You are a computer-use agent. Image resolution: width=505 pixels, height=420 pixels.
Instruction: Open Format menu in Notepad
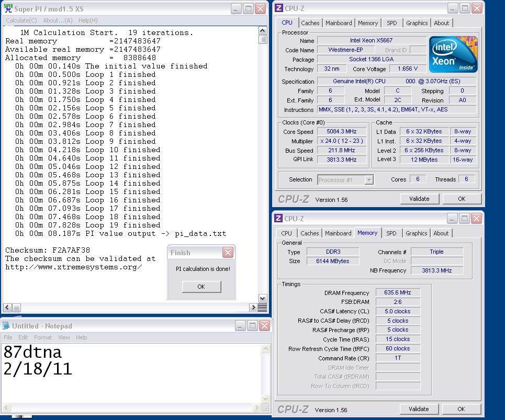[43, 337]
